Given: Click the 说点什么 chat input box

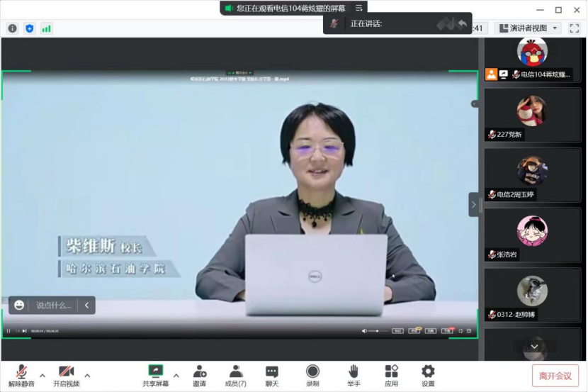Looking at the screenshot, I should (54, 305).
